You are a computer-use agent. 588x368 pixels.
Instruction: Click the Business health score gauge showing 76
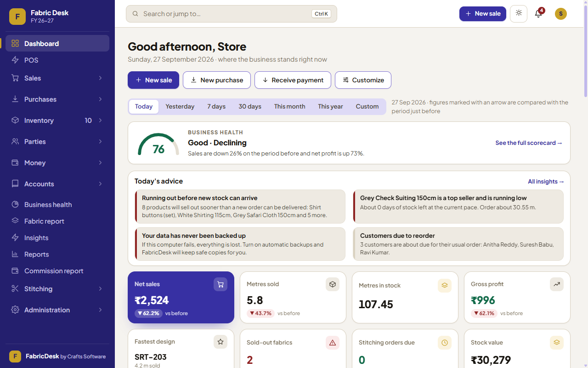tap(158, 144)
